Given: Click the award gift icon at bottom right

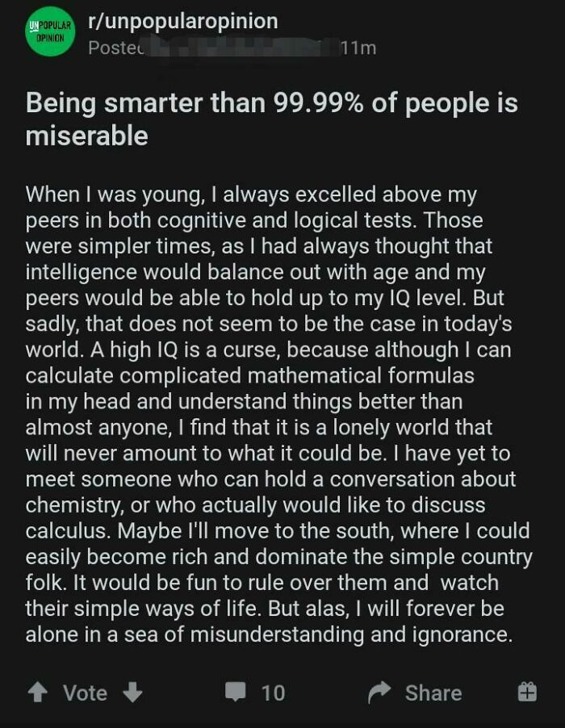Looking at the screenshot, I should [530, 692].
